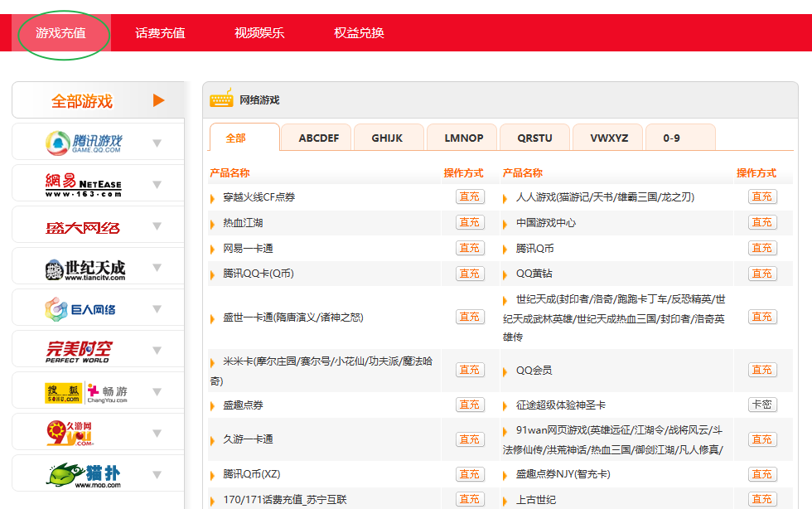Select 全部游戏 in the sidebar
812x509 pixels.
click(x=82, y=100)
